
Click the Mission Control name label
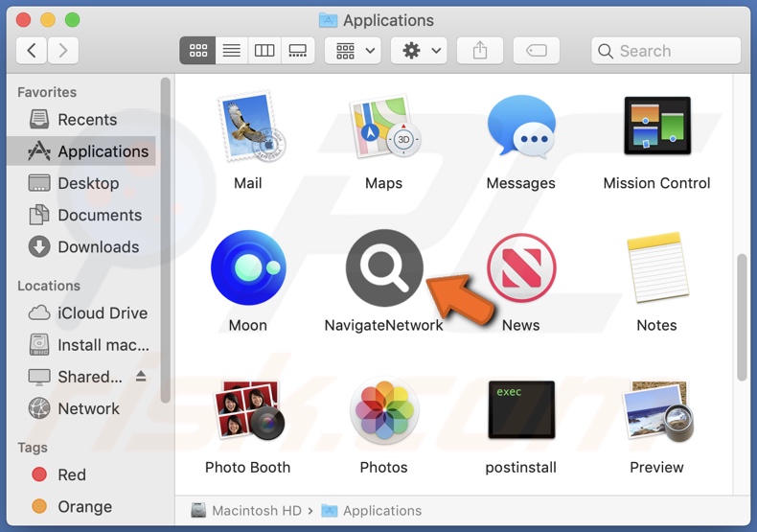[x=657, y=183]
